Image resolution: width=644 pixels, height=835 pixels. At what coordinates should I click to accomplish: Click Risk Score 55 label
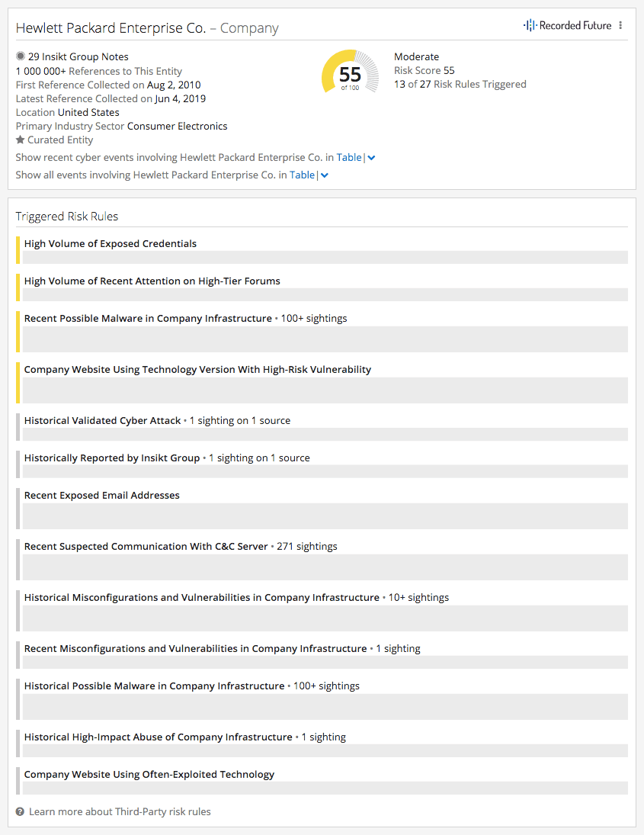(x=425, y=70)
